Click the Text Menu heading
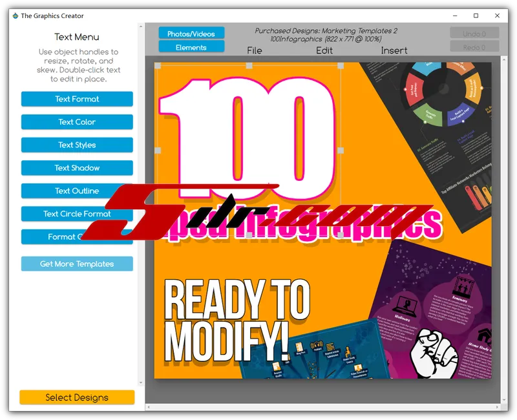 point(77,37)
